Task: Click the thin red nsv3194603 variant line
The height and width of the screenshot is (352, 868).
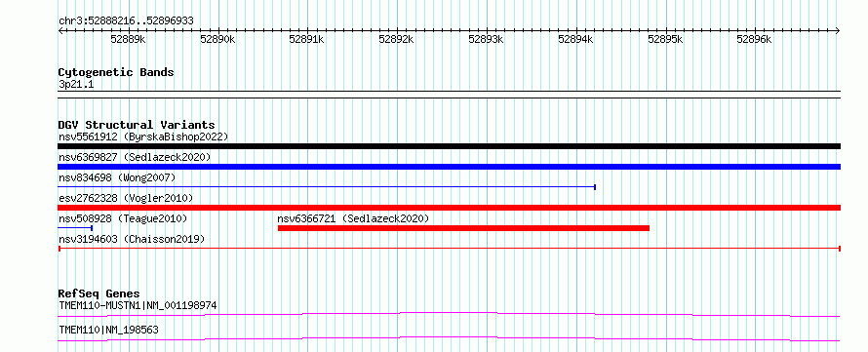Action: pyautogui.click(x=449, y=249)
